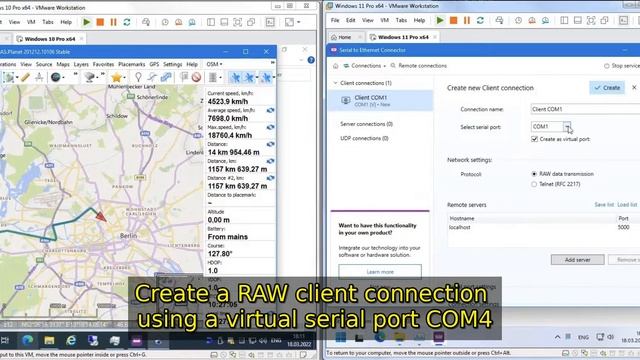Click the SAS.Planet ruler measuring tool
Image resolution: width=640 pixels, height=360 pixels.
pyautogui.click(x=25, y=77)
